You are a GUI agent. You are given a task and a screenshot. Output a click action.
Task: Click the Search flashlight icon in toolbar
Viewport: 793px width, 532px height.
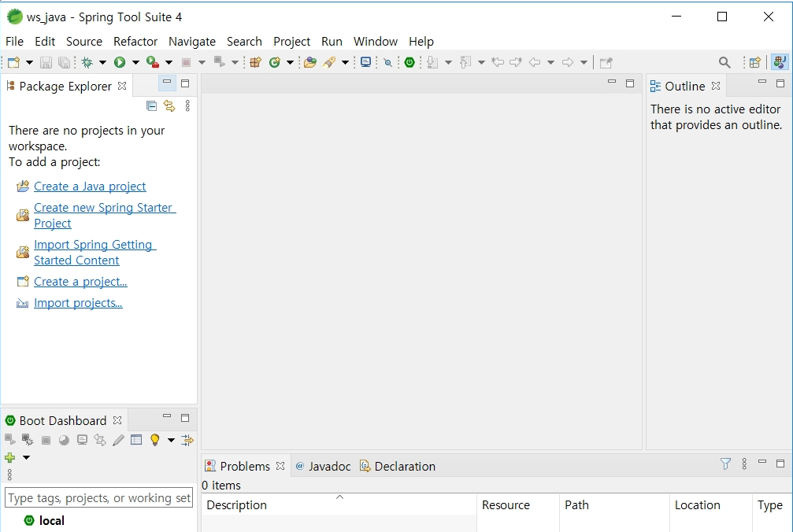click(x=329, y=62)
